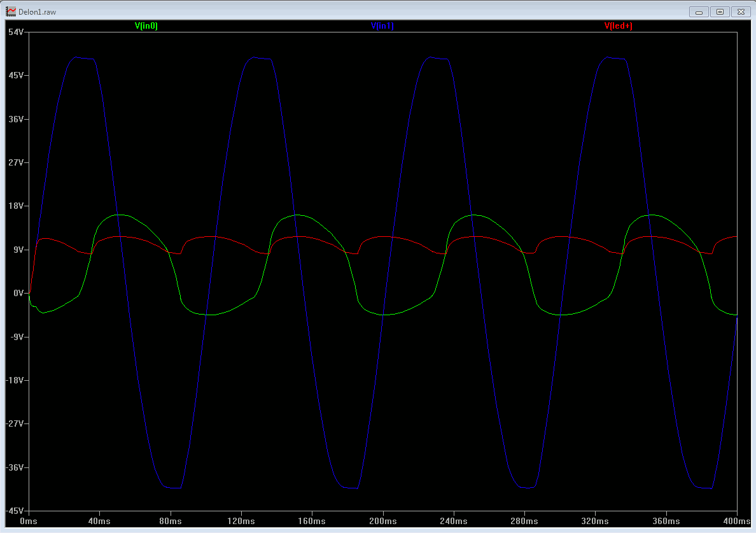Click the -18V vertical axis label

click(x=14, y=381)
